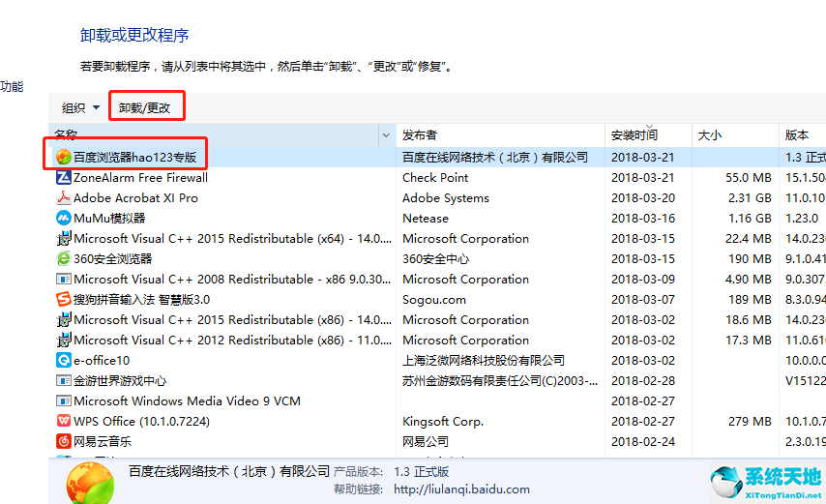Click the 卸载/更改 button
Image resolution: width=826 pixels, height=504 pixels.
pos(146,107)
